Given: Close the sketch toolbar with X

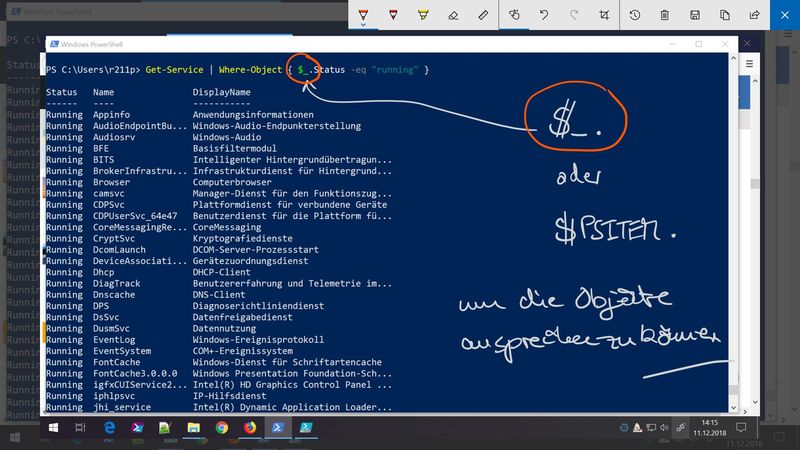Looking at the screenshot, I should (x=785, y=15).
